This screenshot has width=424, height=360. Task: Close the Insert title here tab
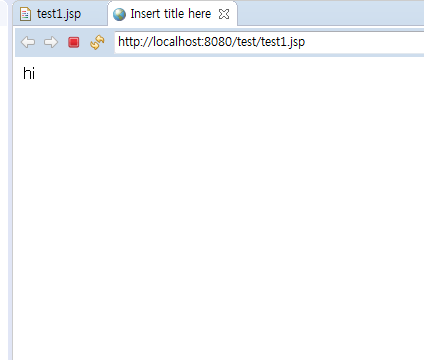pyautogui.click(x=224, y=14)
